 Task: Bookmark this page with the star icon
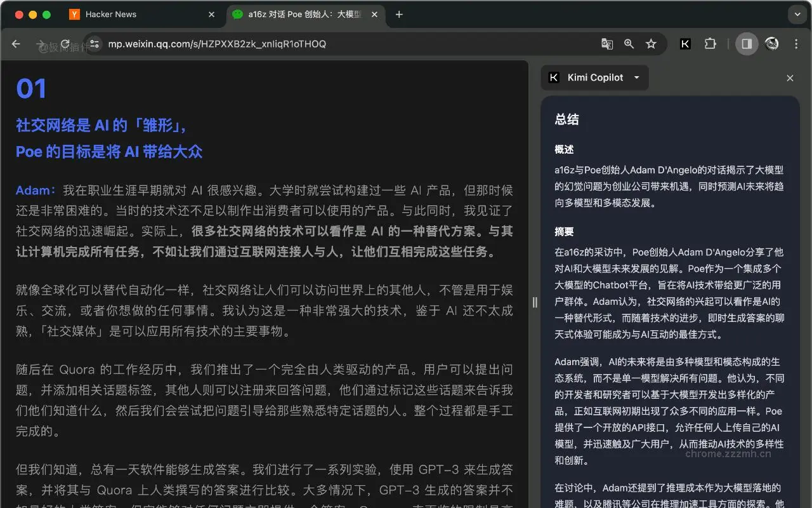tap(651, 44)
